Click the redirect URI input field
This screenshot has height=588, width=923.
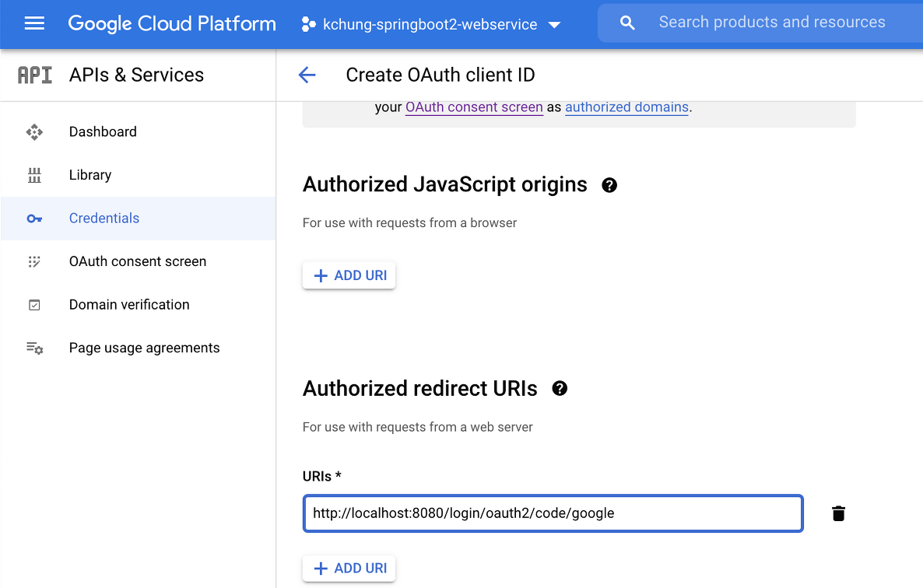coord(553,513)
